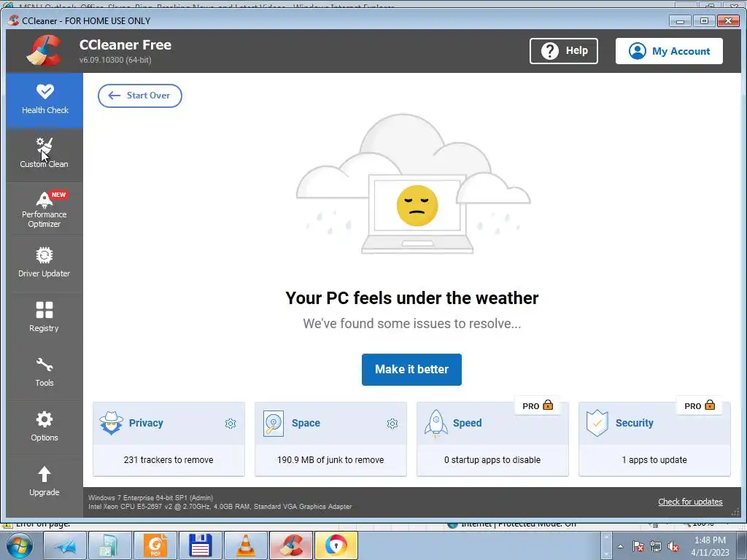Click the Space disk icon
Image resolution: width=747 pixels, height=560 pixels.
tap(274, 424)
